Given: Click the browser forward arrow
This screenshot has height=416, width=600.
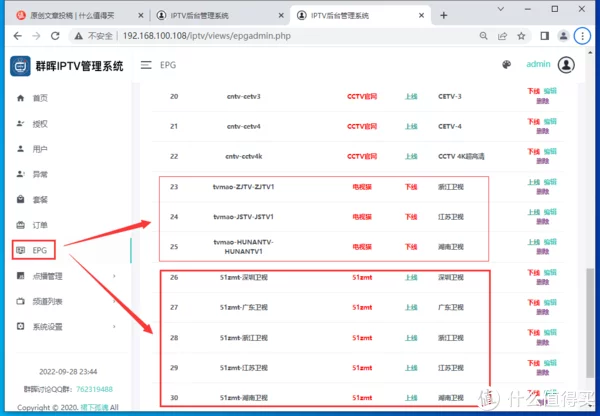Looking at the screenshot, I should point(36,36).
